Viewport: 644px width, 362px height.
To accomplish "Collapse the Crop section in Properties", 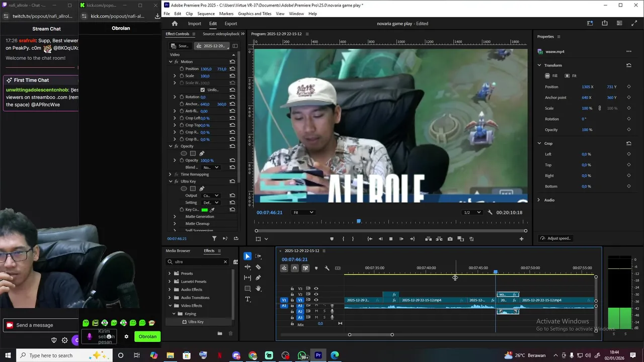I will tap(539, 143).
